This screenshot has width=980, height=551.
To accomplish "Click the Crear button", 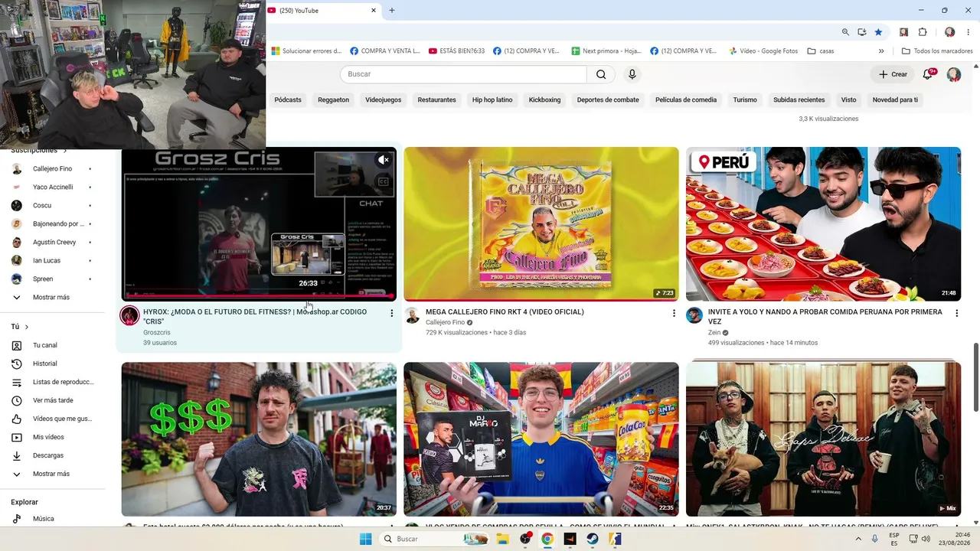I will tap(893, 74).
